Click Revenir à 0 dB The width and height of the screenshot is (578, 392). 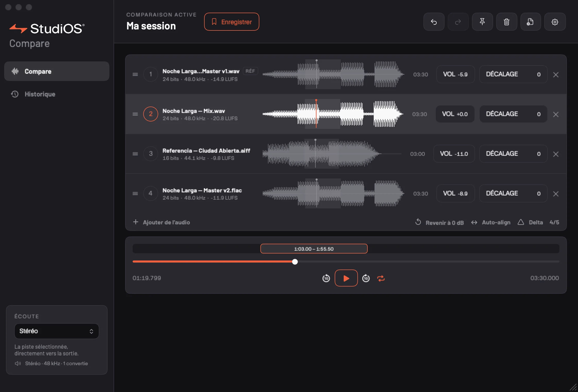coord(440,222)
